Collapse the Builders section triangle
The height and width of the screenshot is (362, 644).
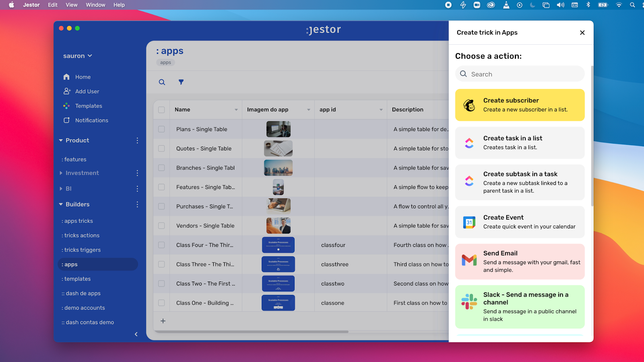tap(61, 204)
